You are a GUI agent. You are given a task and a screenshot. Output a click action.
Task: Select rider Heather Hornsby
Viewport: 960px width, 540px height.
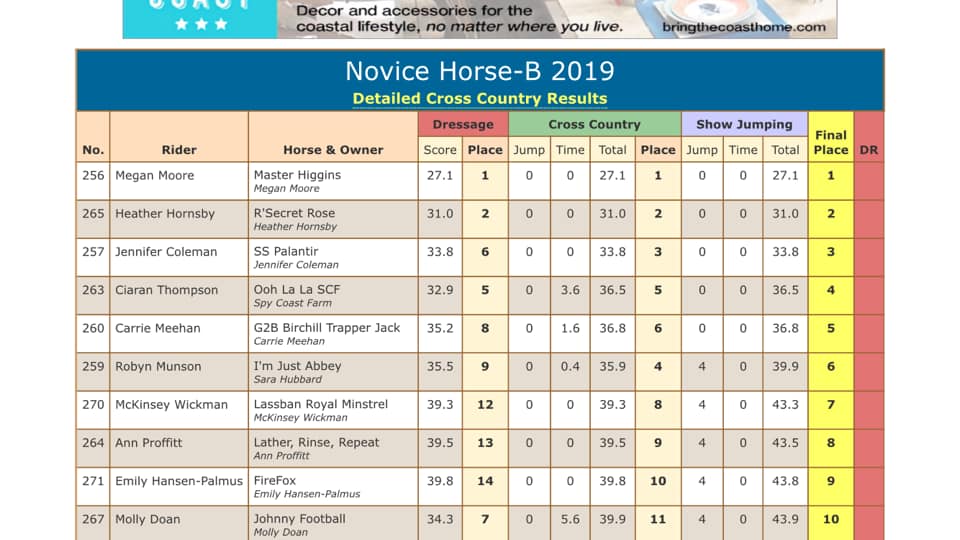pos(165,214)
